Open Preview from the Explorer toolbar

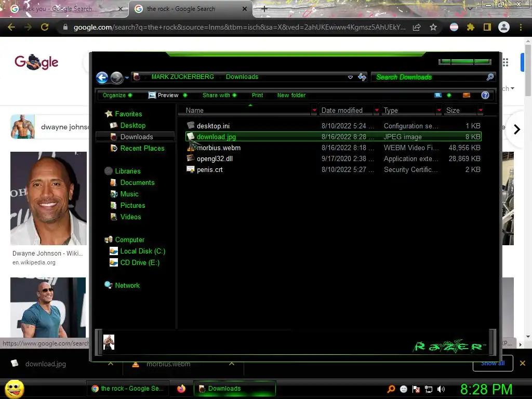168,96
